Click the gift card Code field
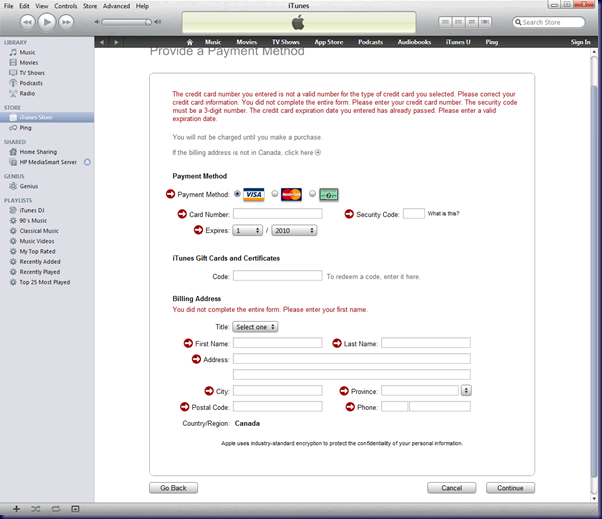This screenshot has width=602, height=519. [278, 276]
